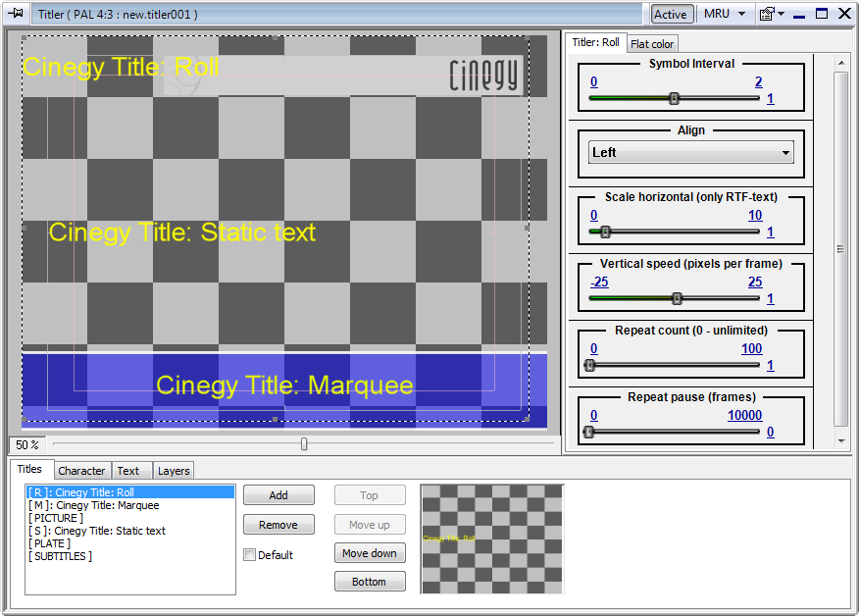Click the Cinegy Title: Static text in preview
The width and height of the screenshot is (859, 616).
pyautogui.click(x=181, y=232)
